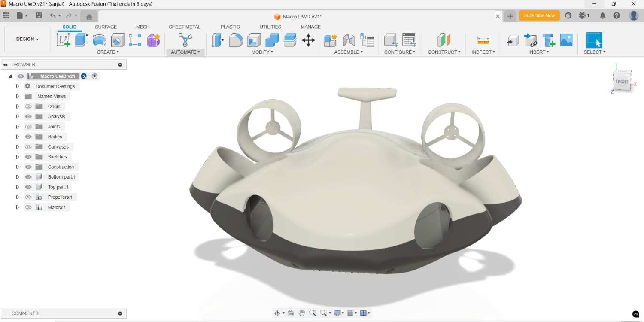Click the Insert Canvas image icon
Viewport: 644px width, 322px height.
[x=566, y=40]
